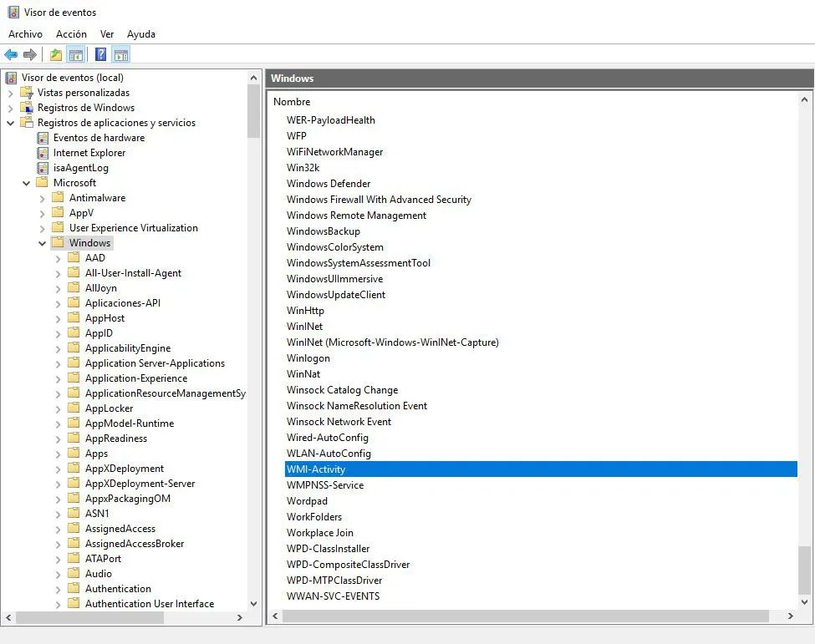Click the Microsoft folder icon
The height and width of the screenshot is (644, 815).
42,183
